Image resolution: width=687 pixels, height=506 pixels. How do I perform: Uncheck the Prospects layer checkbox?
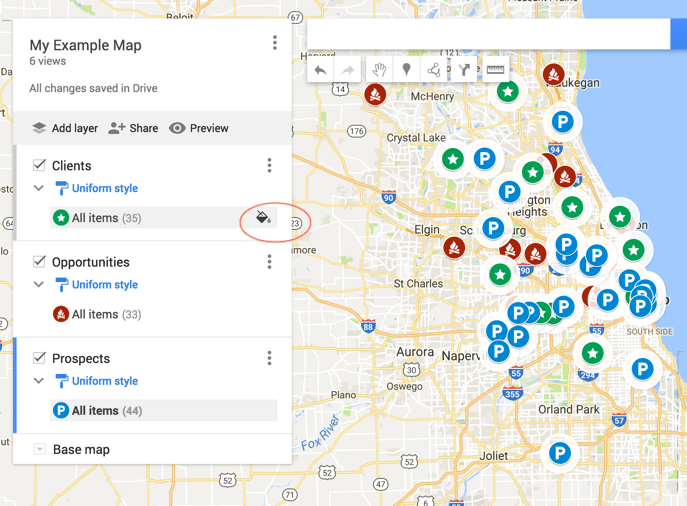[x=39, y=358]
